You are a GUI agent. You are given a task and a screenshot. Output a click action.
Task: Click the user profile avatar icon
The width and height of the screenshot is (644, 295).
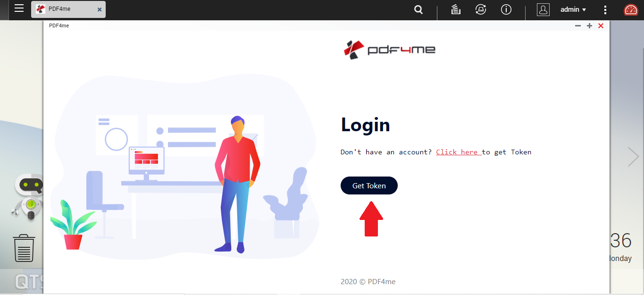click(x=543, y=9)
